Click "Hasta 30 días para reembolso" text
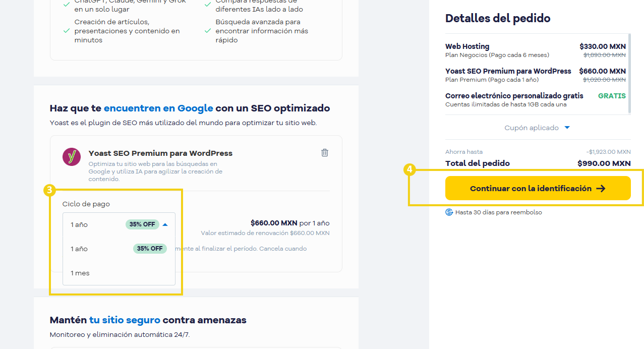The width and height of the screenshot is (644, 349). tap(498, 212)
